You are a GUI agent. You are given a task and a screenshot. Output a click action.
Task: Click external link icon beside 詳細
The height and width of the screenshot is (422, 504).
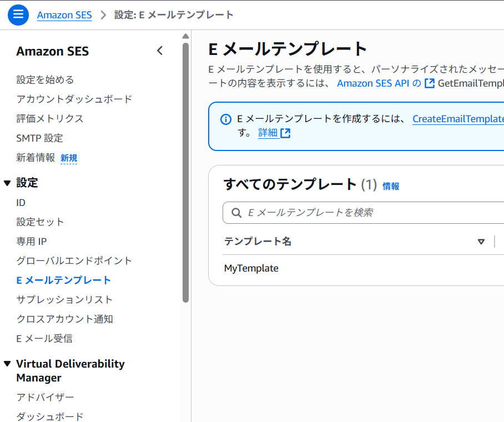[285, 133]
